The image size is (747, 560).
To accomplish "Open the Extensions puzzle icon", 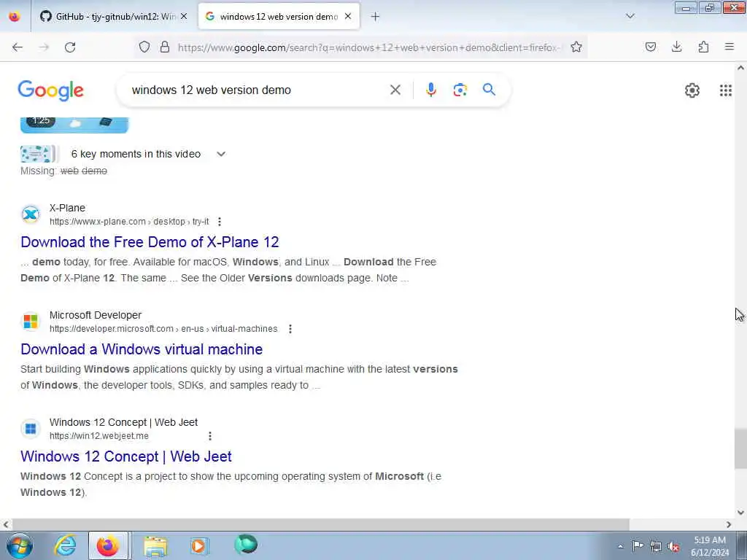I will pos(703,47).
